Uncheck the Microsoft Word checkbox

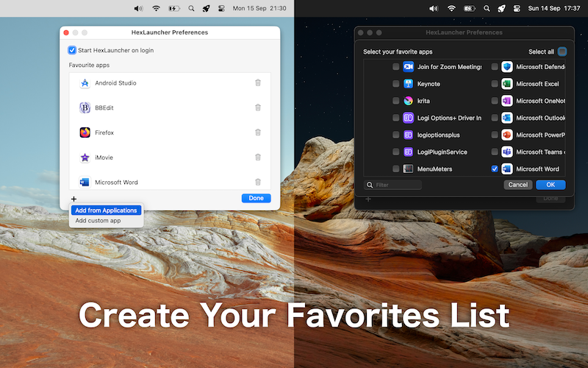tap(495, 169)
